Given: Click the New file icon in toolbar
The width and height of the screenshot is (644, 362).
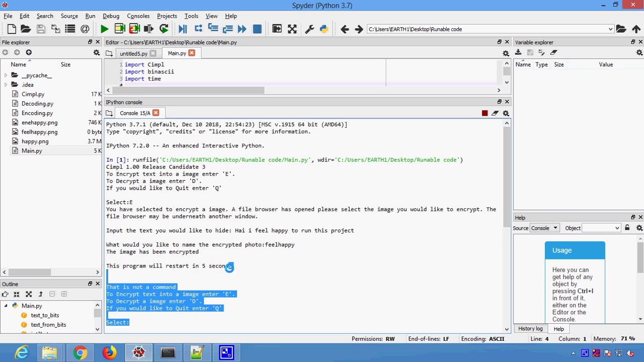Looking at the screenshot, I should click(12, 29).
